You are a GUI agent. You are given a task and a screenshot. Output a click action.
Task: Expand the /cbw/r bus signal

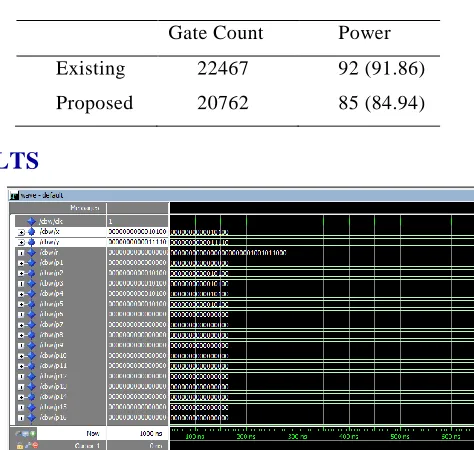pos(21,253)
